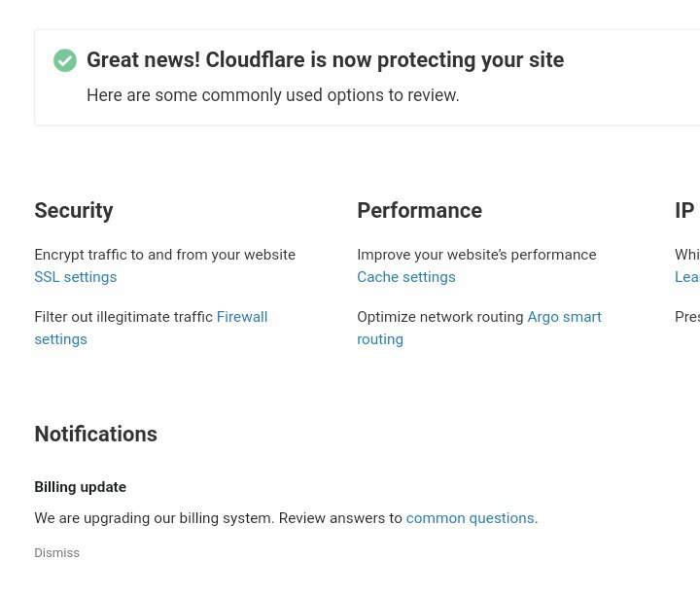Go to Cache settings
Image resolution: width=700 pixels, height=595 pixels.
click(x=406, y=277)
